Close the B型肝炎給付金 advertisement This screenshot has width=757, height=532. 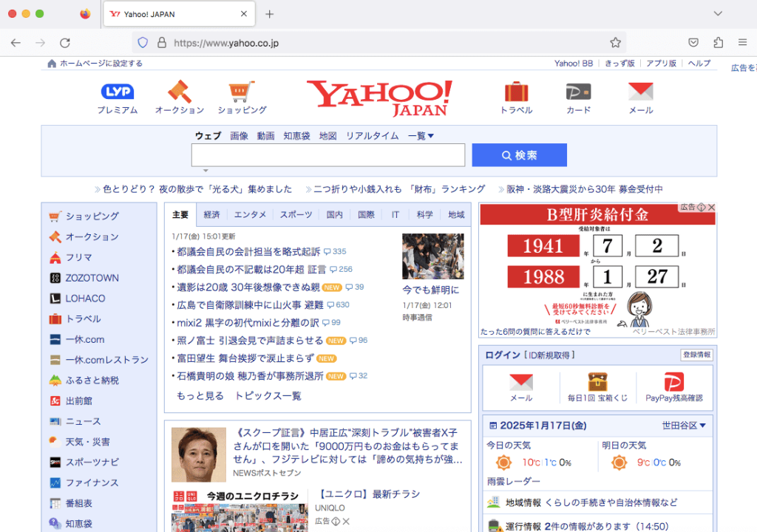pos(711,208)
